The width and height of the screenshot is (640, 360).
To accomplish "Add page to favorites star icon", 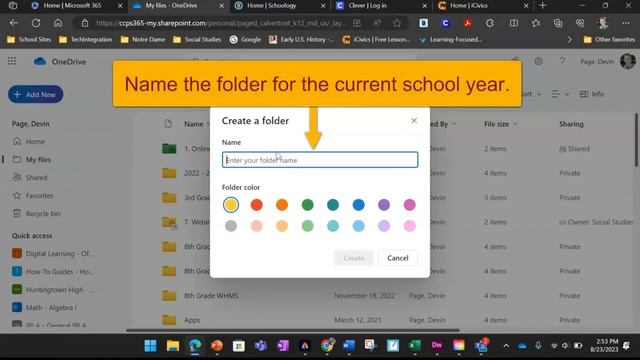I will pos(397,23).
